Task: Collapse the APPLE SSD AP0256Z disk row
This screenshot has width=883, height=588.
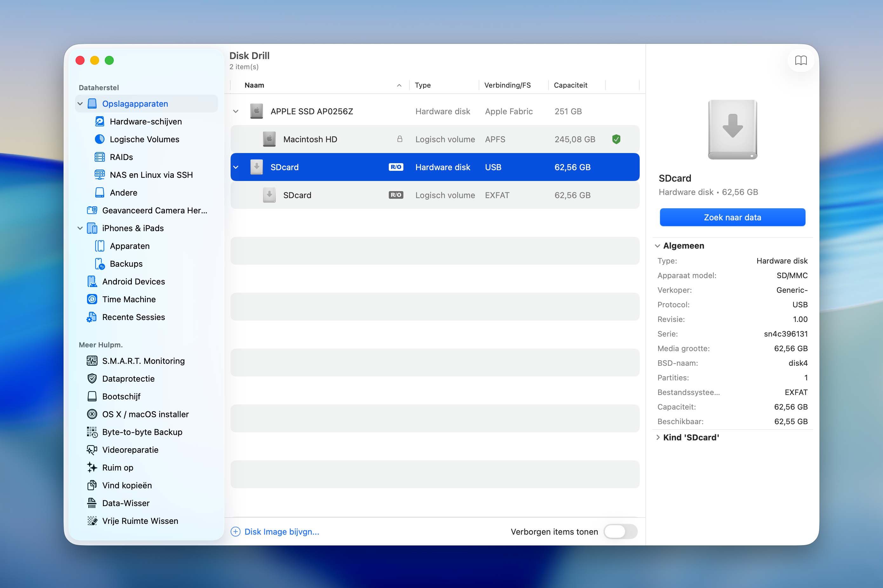Action: [x=236, y=111]
